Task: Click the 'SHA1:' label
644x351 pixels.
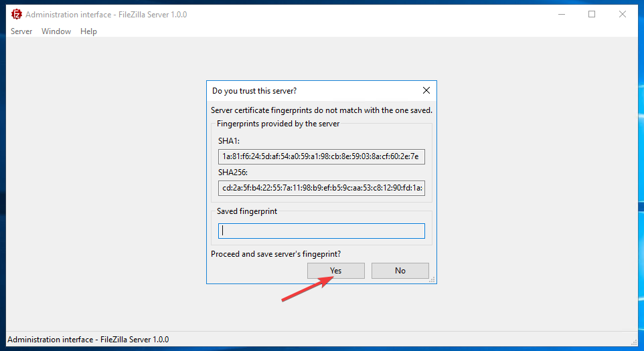Action: pos(229,141)
